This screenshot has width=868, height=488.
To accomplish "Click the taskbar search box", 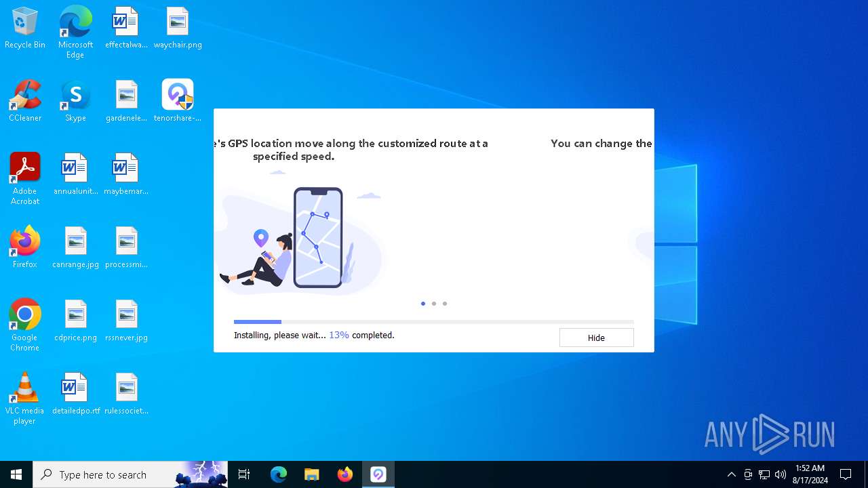I will [x=130, y=474].
